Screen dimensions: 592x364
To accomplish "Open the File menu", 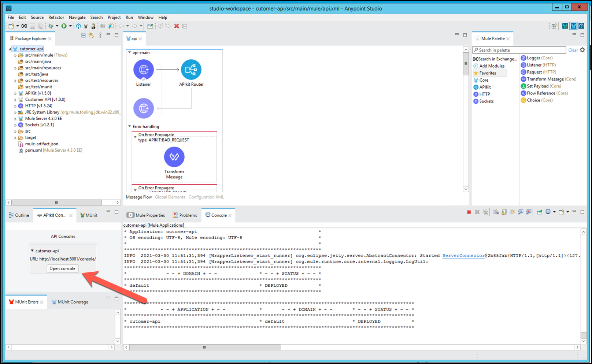I will 11,17.
